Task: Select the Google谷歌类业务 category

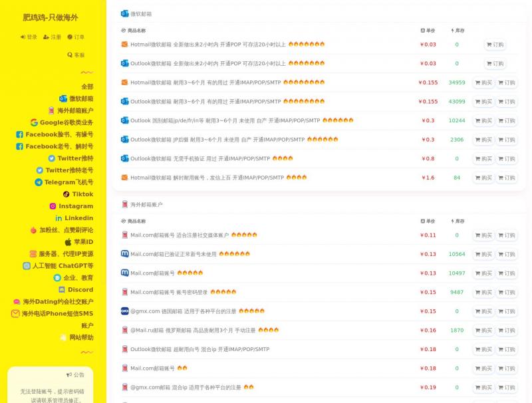Action: [x=66, y=122]
